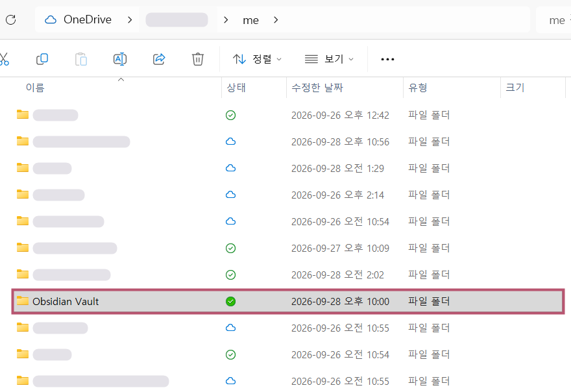Sort by the 크기 column header
The width and height of the screenshot is (571, 392).
pos(515,88)
